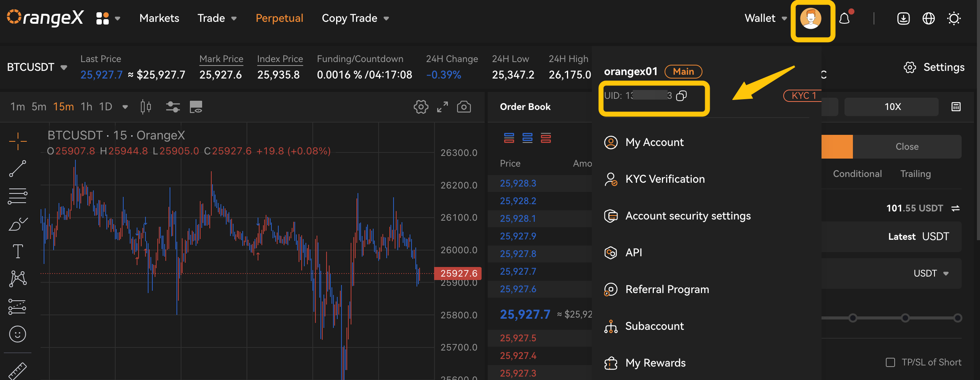Screen dimensions: 980x380
Task: Open Account security settings
Action: pyautogui.click(x=688, y=216)
